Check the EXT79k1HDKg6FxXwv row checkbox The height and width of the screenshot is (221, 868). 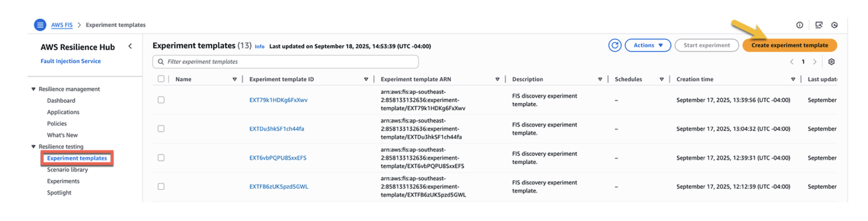click(x=161, y=100)
